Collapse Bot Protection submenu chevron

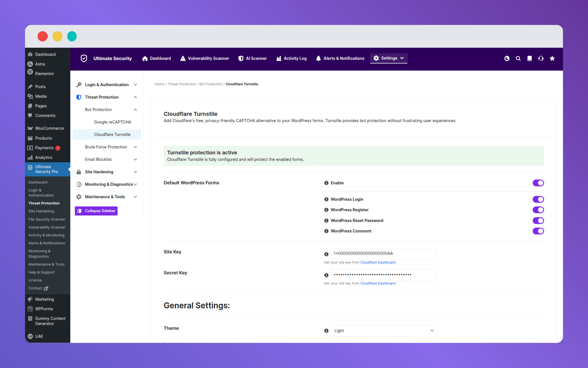pos(135,110)
